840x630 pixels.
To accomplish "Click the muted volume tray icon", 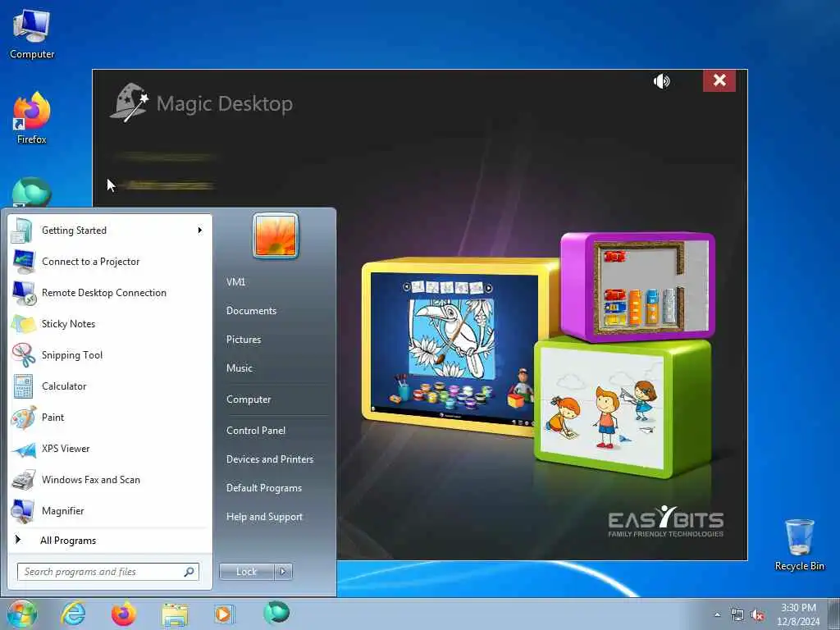I will coord(757,615).
